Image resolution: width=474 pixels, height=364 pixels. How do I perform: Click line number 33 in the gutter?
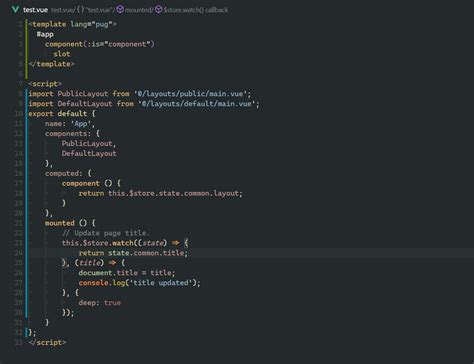tap(19, 342)
